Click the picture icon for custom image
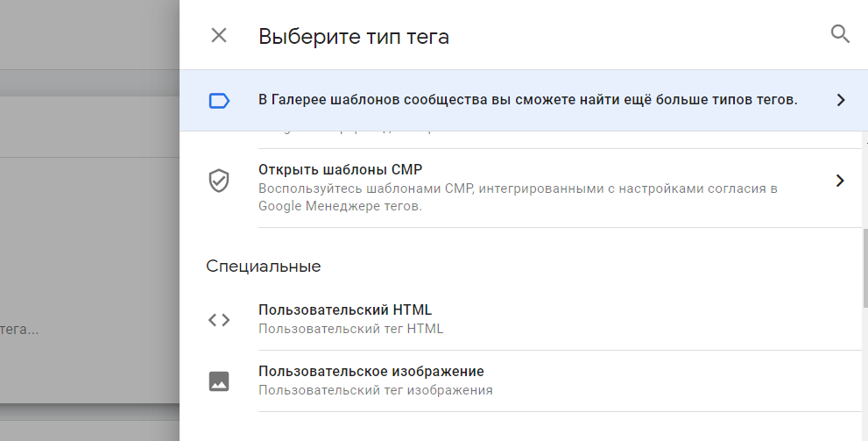 (219, 381)
